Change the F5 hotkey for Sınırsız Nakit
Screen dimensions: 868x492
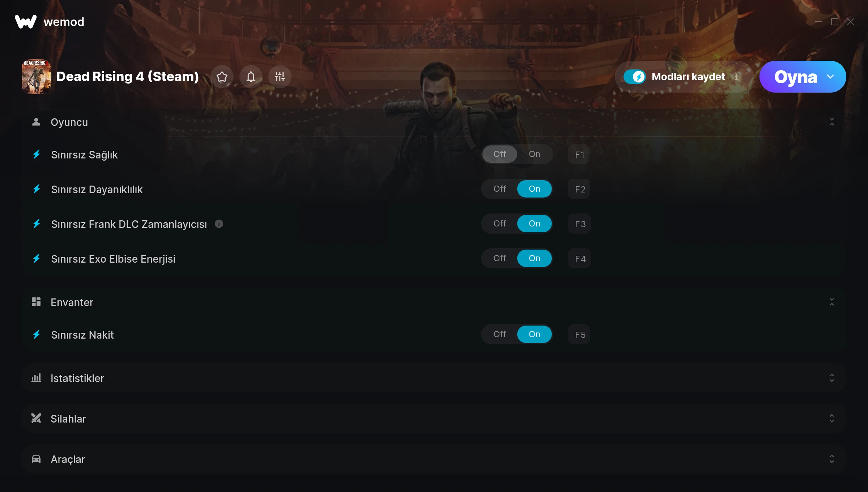click(x=579, y=335)
